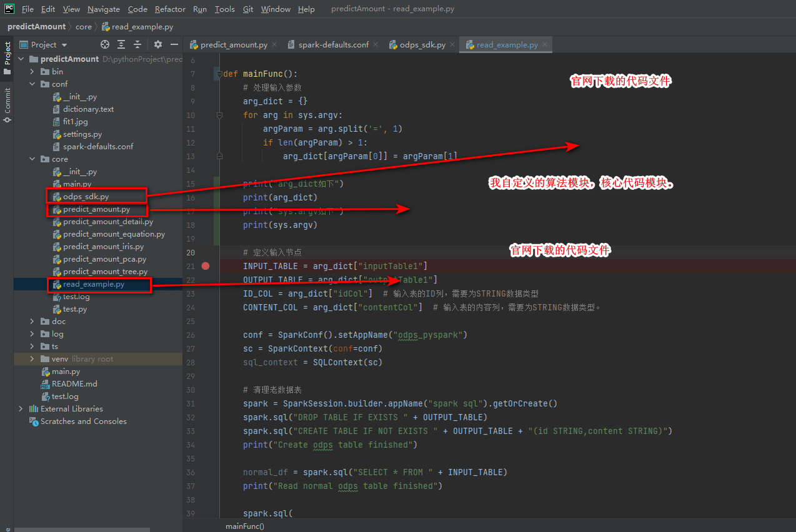796x532 pixels.
Task: Expand the venv library root folder
Action: point(32,359)
